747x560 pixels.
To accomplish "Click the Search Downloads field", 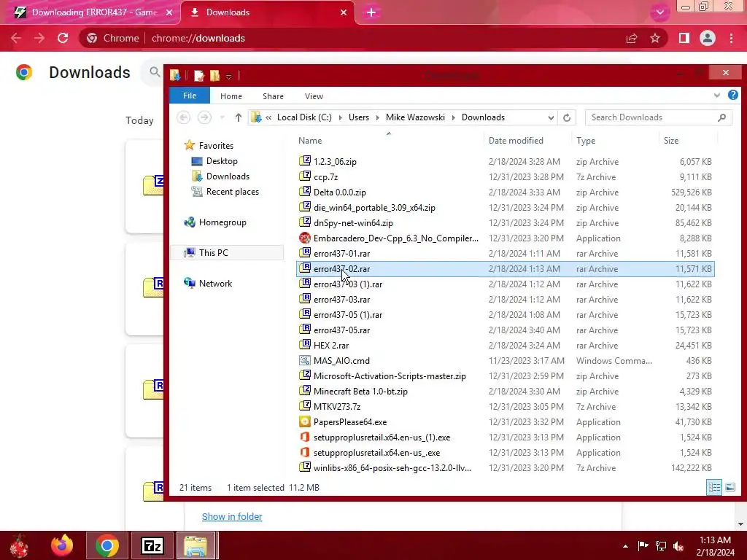I will point(659,117).
